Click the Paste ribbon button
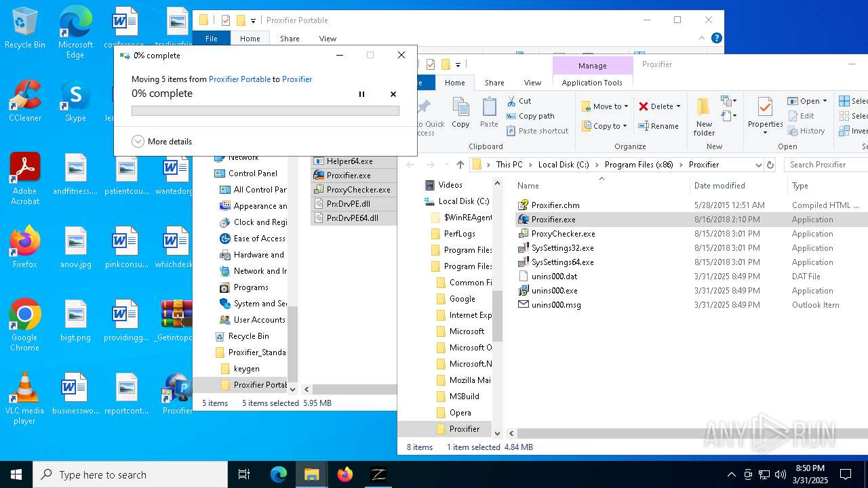This screenshot has width=868, height=488. pos(489,113)
